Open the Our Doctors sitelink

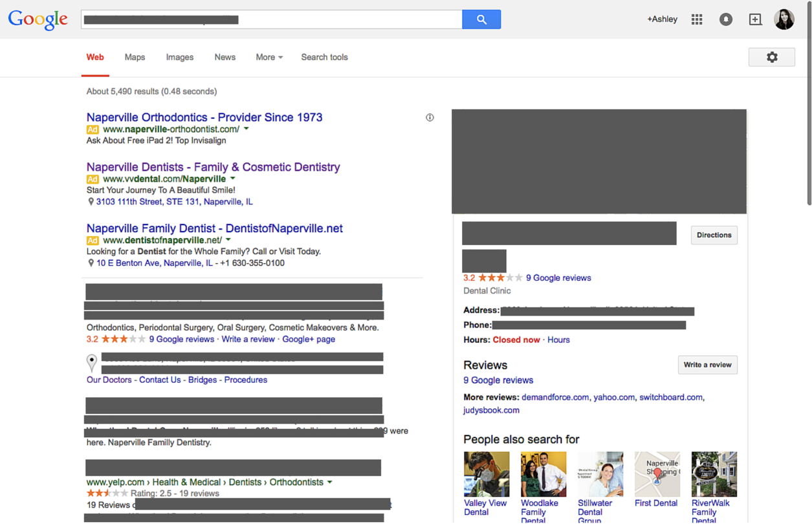coord(109,380)
